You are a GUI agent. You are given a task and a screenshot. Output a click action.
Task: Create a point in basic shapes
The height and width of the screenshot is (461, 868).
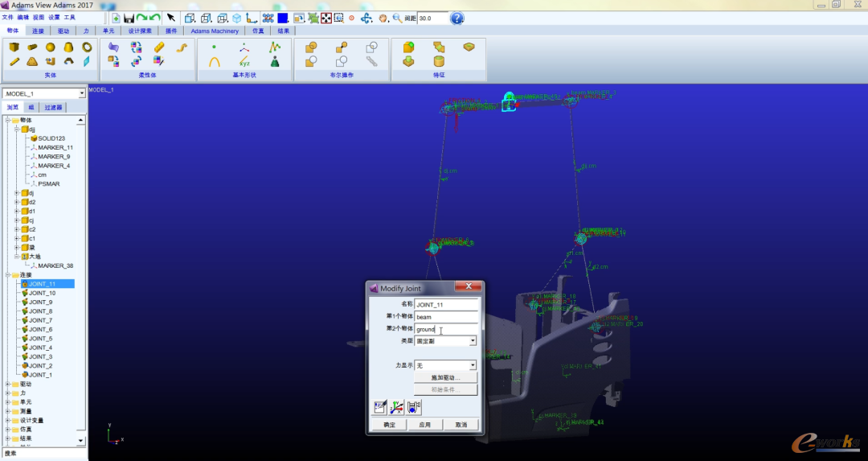(215, 47)
